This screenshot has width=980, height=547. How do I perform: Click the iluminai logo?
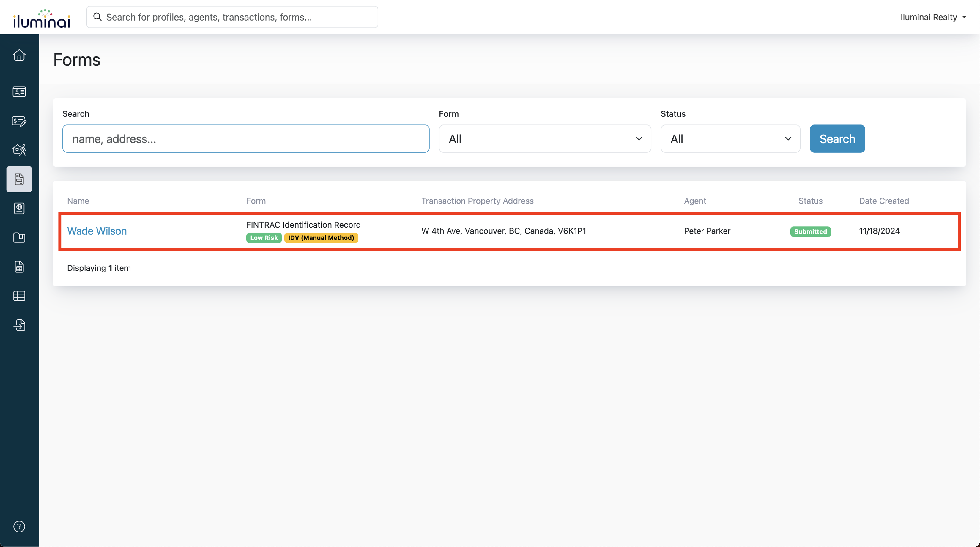[42, 18]
